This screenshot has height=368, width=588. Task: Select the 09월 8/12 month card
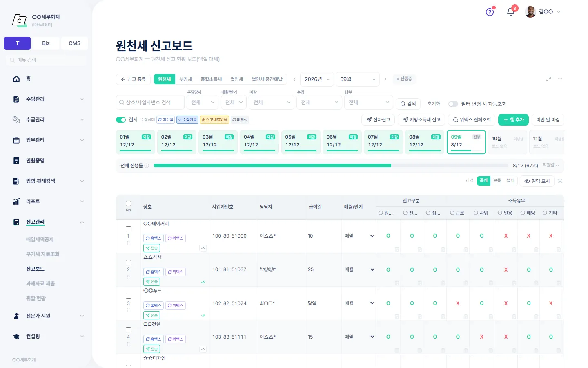coord(466,142)
